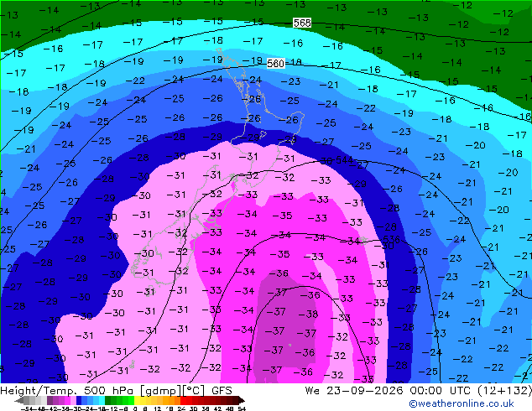
Task: Pick the cyan -18 legend swatch
Action: tap(102, 400)
